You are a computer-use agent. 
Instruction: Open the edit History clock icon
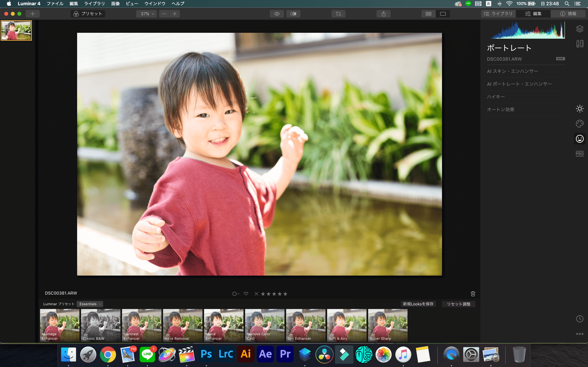click(579, 319)
